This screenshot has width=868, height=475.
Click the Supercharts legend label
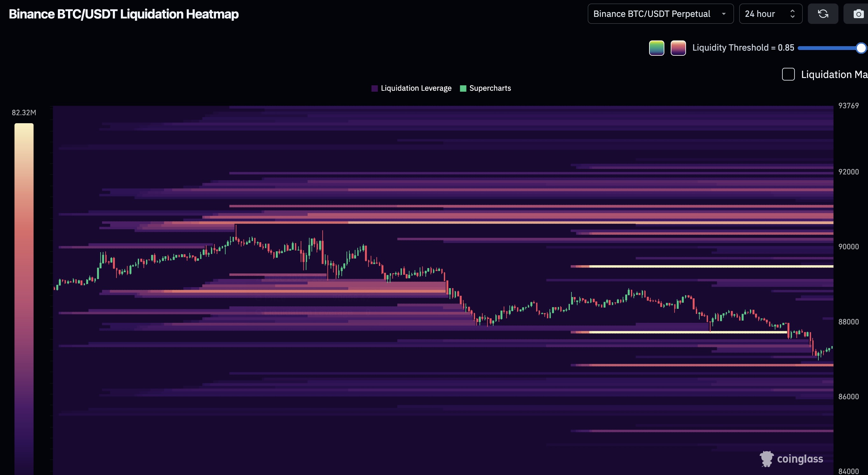[x=490, y=88]
